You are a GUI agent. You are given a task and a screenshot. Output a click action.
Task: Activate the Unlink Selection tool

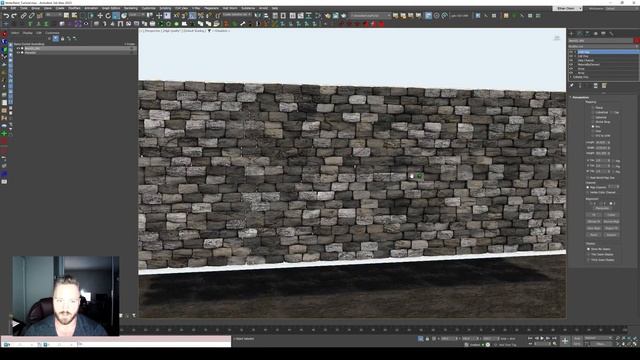31,16
